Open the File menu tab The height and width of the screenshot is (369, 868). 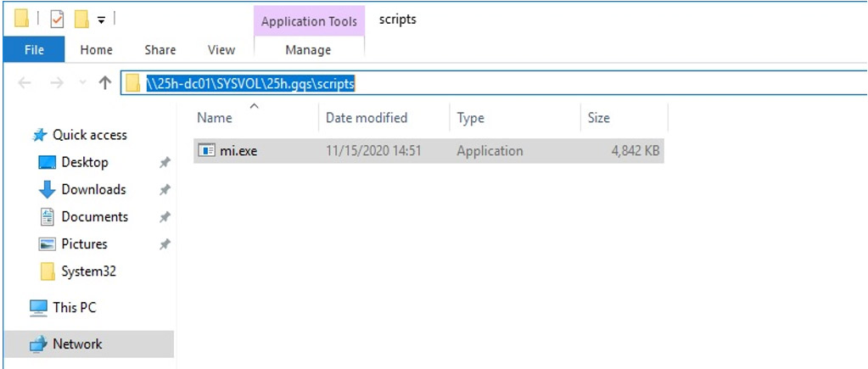point(34,50)
